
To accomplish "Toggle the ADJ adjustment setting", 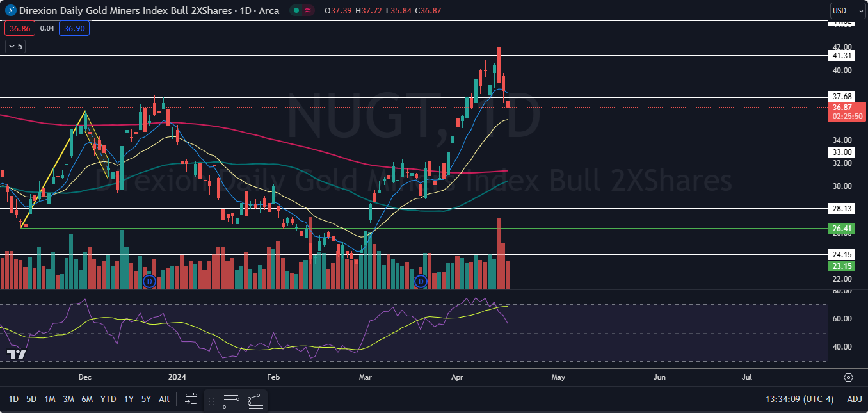I will point(854,399).
